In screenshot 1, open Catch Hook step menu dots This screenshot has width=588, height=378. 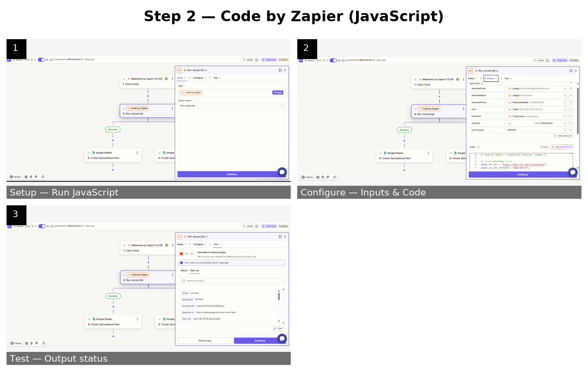click(172, 79)
